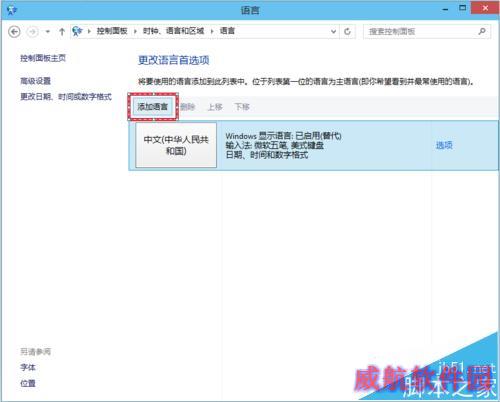Viewport: 500px width, 402px height.
Task: Click the search magnifier icon
Action: [x=482, y=32]
